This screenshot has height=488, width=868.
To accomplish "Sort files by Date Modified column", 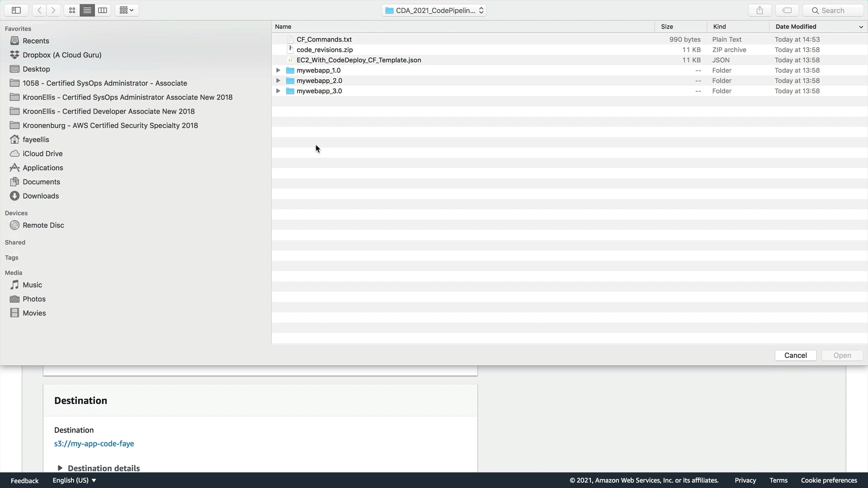I will click(x=796, y=27).
